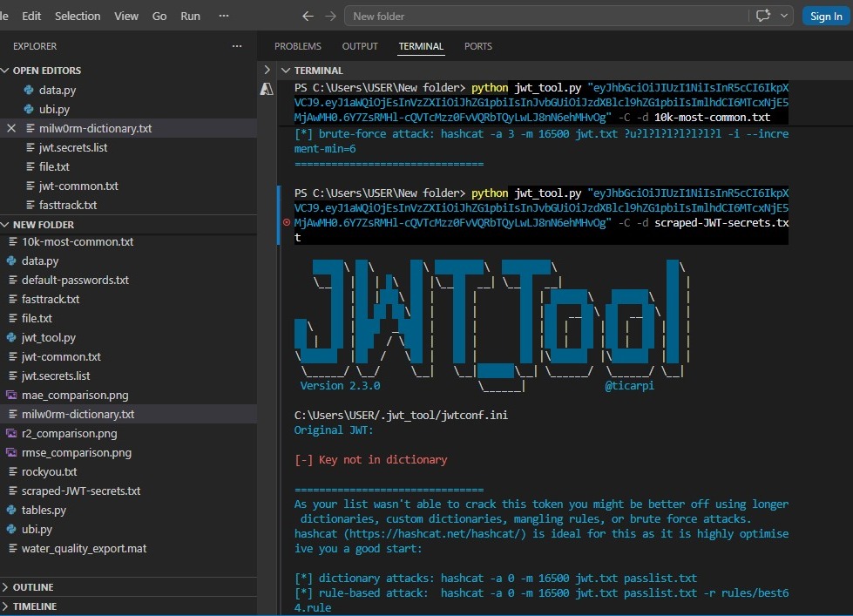Click Python icon of data.py in folder
853x616 pixels.
click(x=11, y=261)
